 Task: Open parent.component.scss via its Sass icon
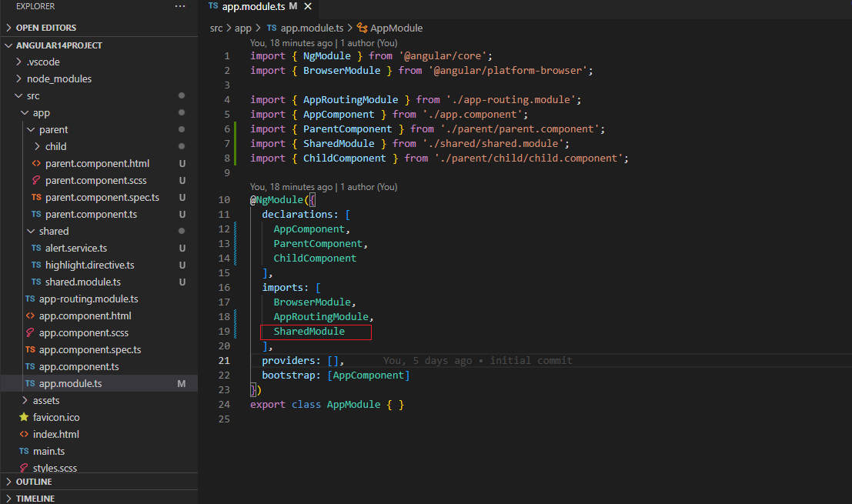pos(36,180)
